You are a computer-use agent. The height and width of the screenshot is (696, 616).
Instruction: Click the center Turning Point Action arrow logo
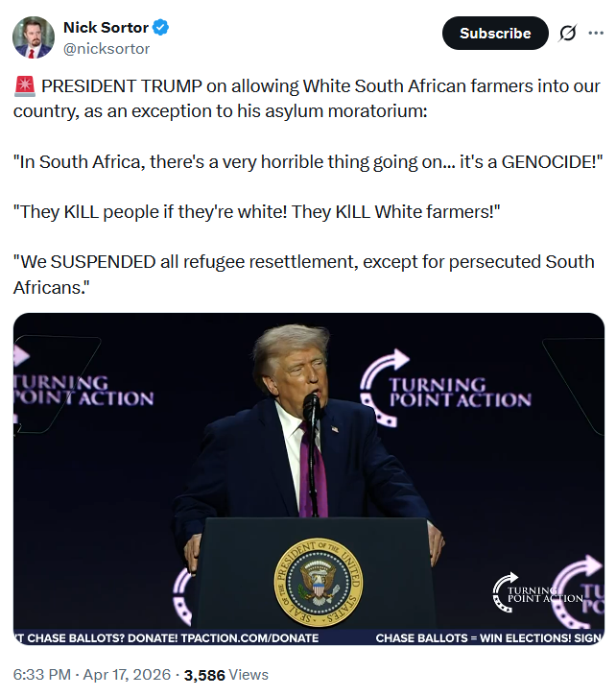tap(445, 390)
